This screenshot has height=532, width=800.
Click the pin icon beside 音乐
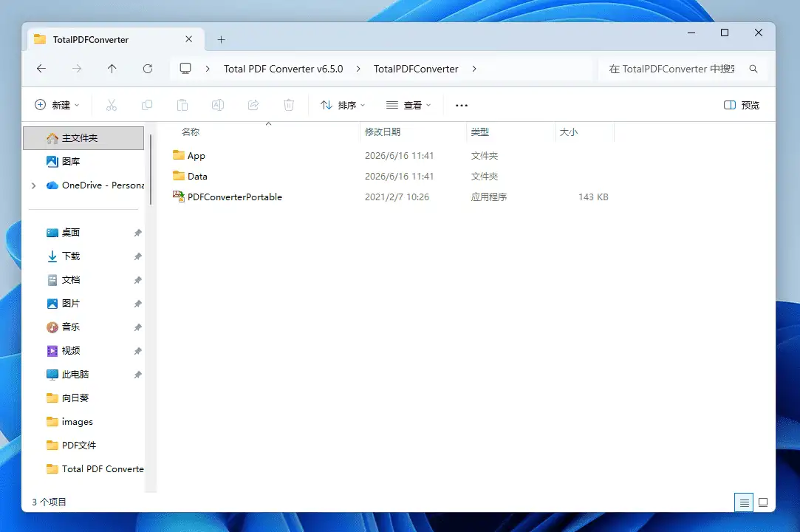click(137, 327)
